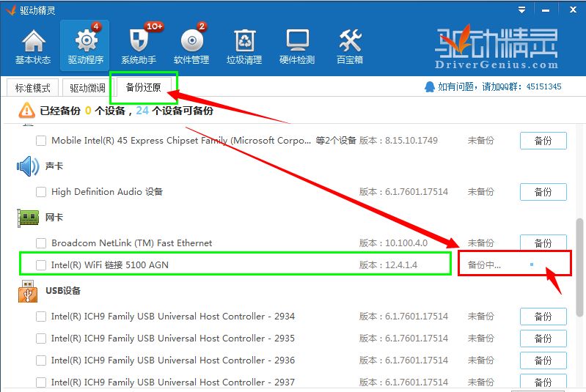586x392 pixels.
Task: Click the USB设备 category icon
Action: click(28, 291)
